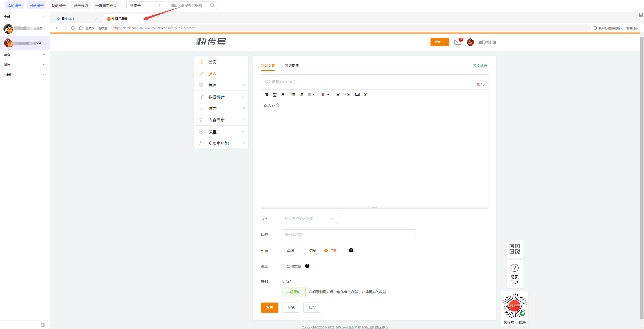Insert an ordered numbered list
Viewport: 644px width, 329px height.
301,95
